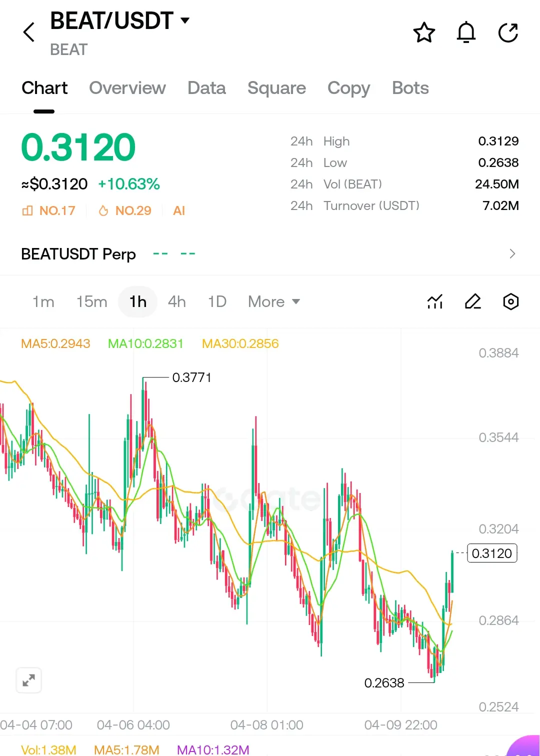The image size is (540, 756).
Task: Tap the volume MA5:1.78M label
Action: point(126,749)
